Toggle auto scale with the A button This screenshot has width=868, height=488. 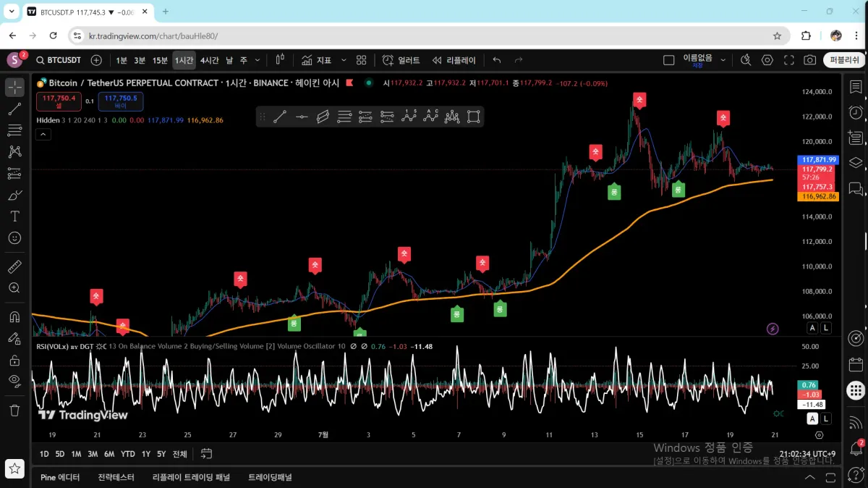(x=812, y=328)
